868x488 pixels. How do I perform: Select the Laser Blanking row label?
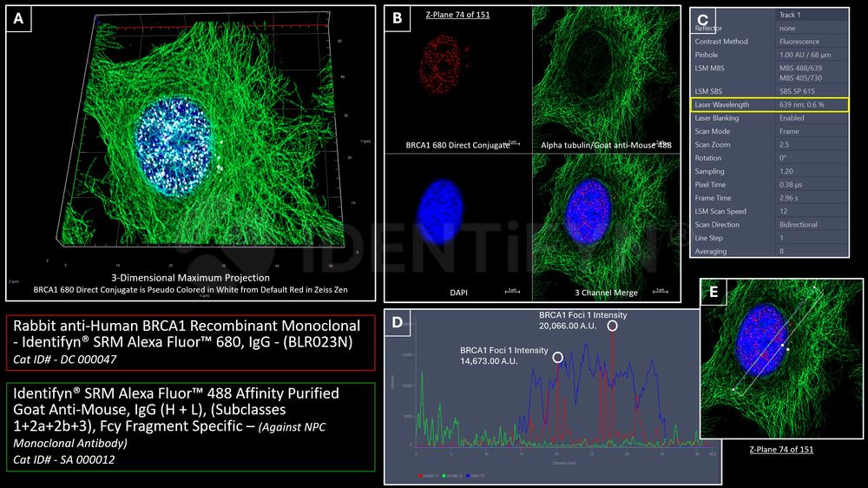tap(717, 118)
